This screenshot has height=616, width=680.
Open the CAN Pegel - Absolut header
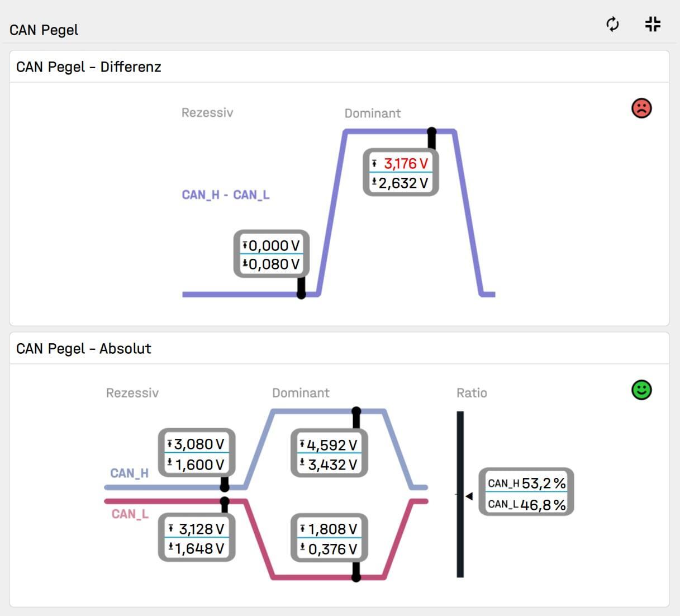pos(84,349)
